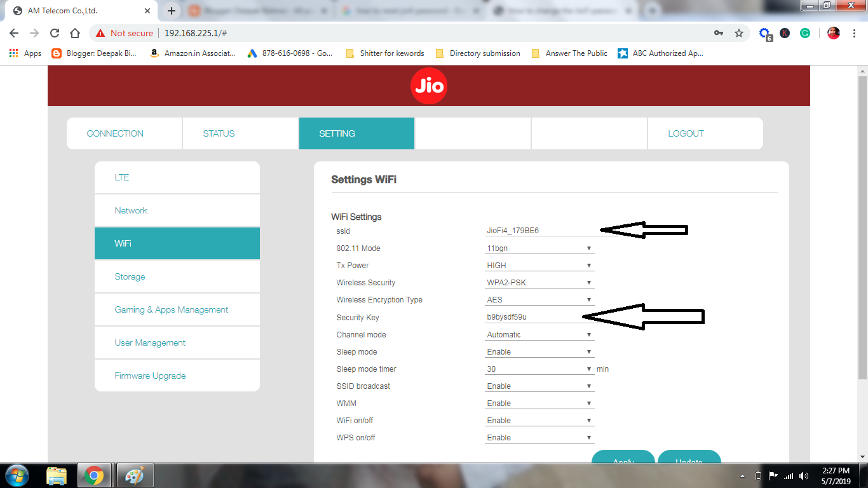Click the LOGOUT tab
Screen dimensions: 868x488
[x=705, y=133]
